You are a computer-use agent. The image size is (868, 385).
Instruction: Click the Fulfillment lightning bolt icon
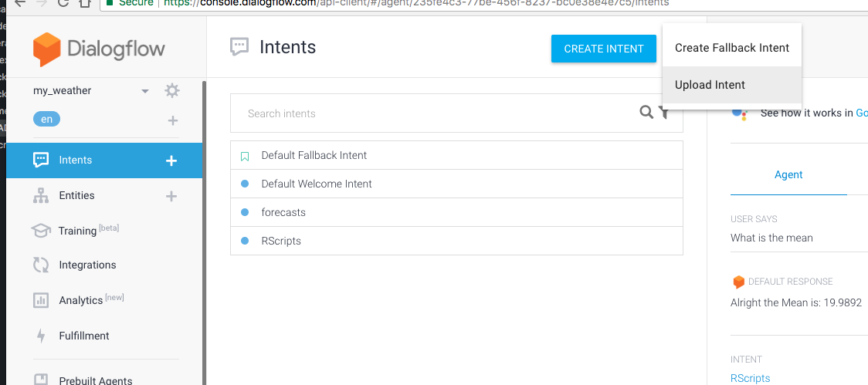click(x=41, y=336)
